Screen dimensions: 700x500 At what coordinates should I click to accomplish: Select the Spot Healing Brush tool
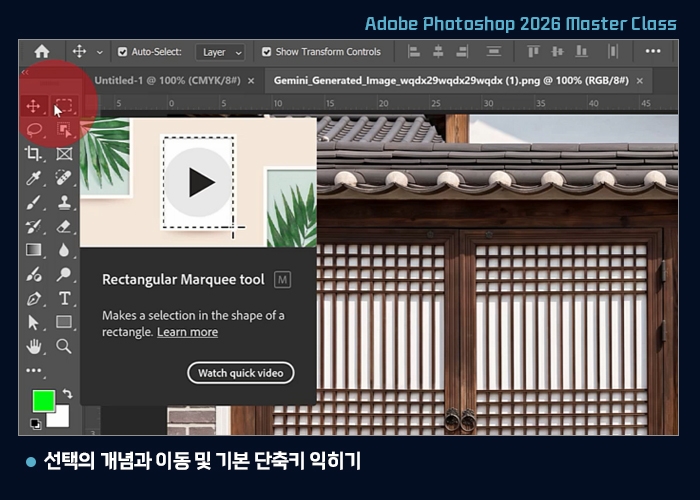(63, 178)
